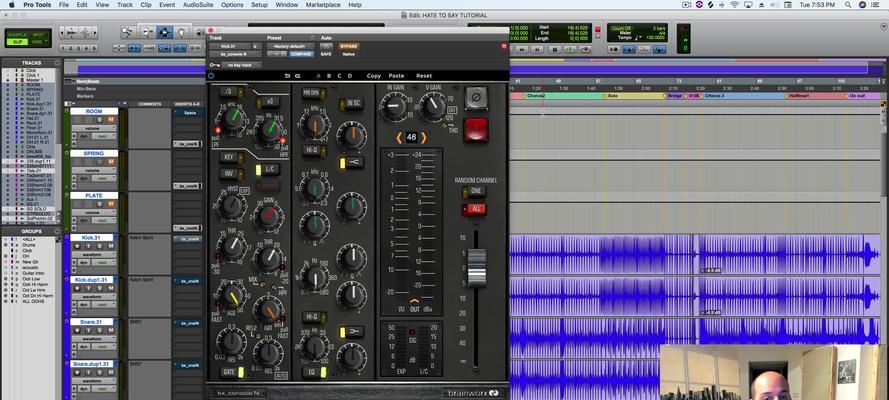Screen dimensions: 889x400
Task: Click next channel arrow beside number 48
Action: coord(424,137)
